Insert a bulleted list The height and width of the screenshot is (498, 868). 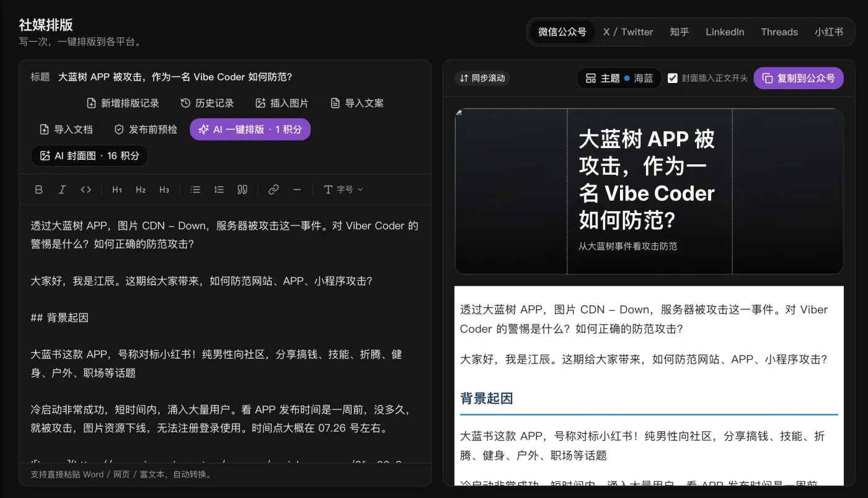(x=195, y=190)
